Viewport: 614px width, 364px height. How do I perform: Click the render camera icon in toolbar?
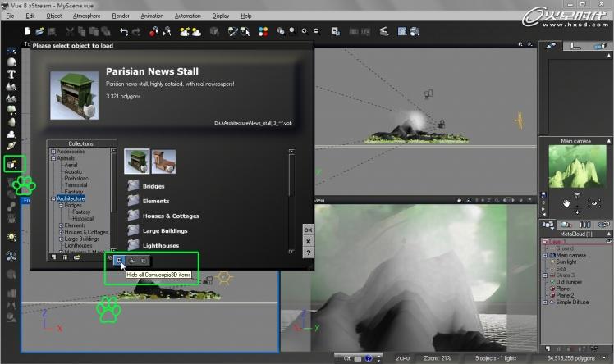click(415, 32)
